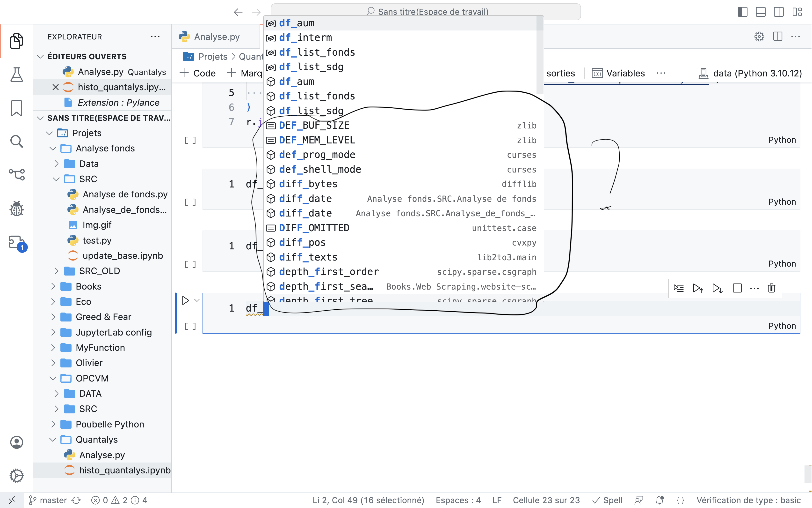Click the Projets breadcrumb
The image size is (812, 508).
213,56
